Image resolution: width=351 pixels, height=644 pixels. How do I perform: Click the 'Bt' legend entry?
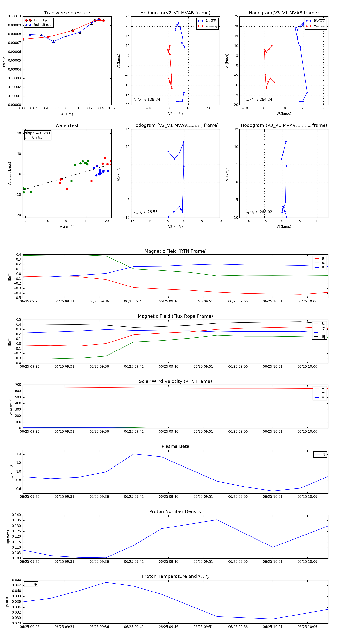coord(320,263)
